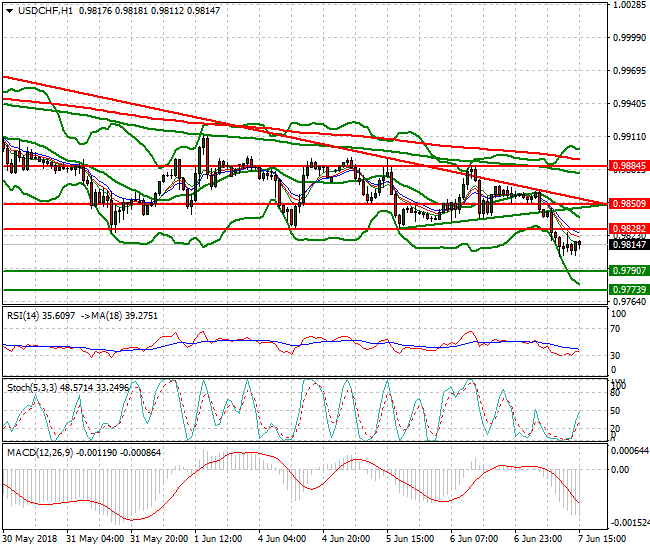Click the 1.00285 price scale value
Viewport: 650px width, 550px height.
pos(629,5)
